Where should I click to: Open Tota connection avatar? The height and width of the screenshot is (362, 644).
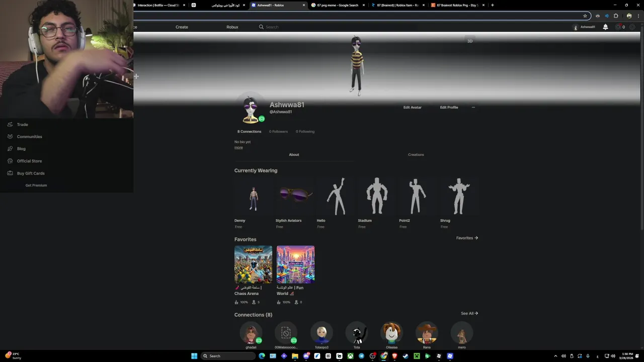[356, 333]
